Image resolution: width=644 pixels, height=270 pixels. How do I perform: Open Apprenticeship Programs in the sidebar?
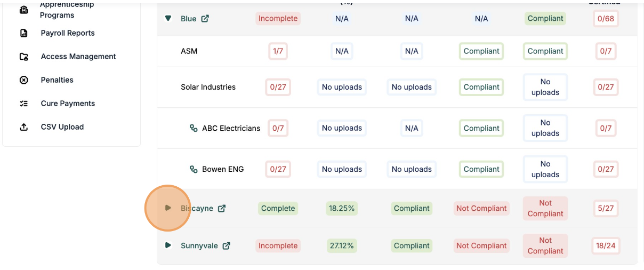[x=67, y=10]
